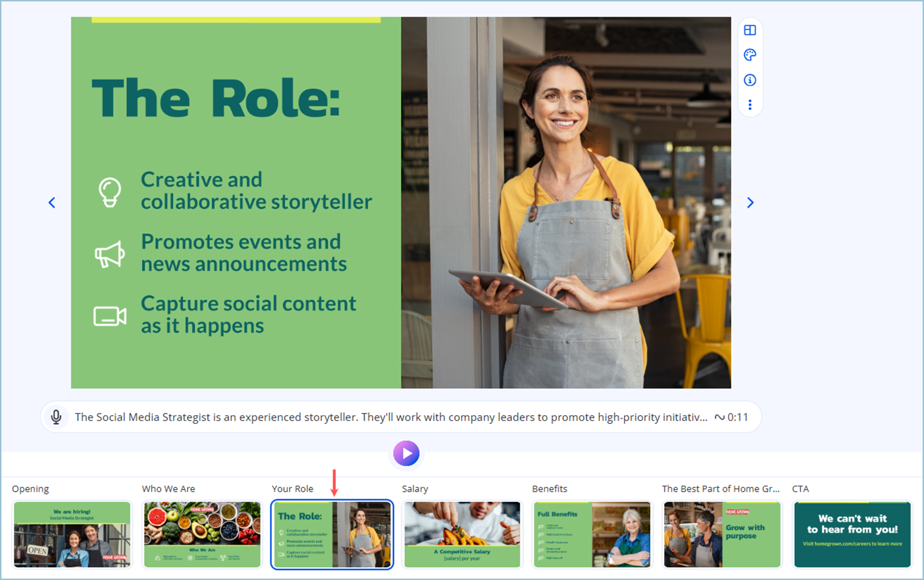Select the Who We Are thumbnail
This screenshot has width=924, height=580.
pyautogui.click(x=202, y=534)
